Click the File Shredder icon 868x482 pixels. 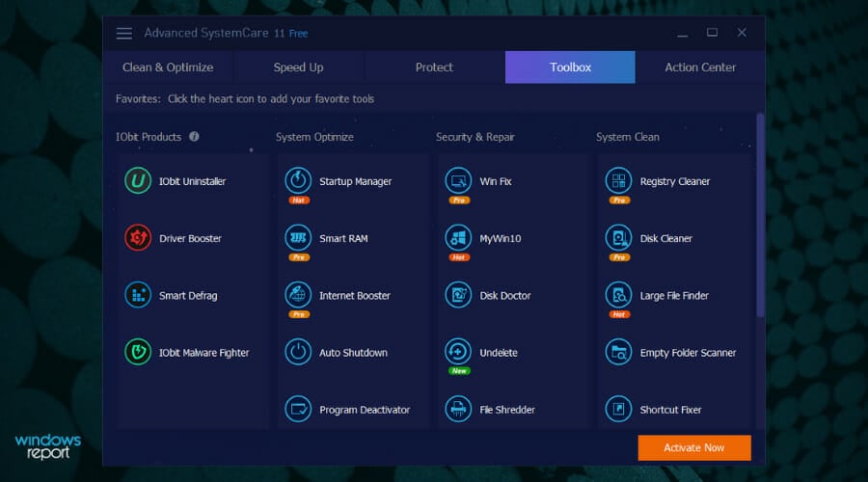[x=458, y=409]
